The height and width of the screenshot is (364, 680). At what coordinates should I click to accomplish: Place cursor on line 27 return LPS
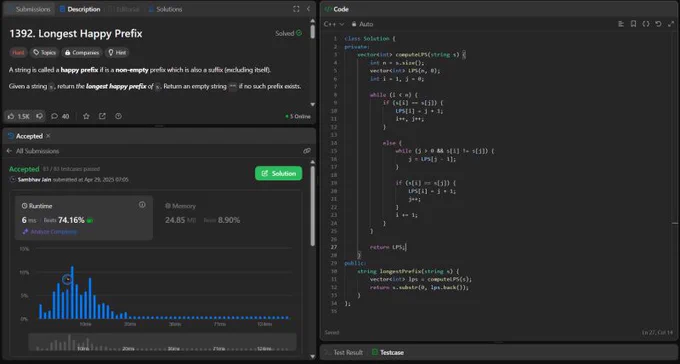pos(388,247)
